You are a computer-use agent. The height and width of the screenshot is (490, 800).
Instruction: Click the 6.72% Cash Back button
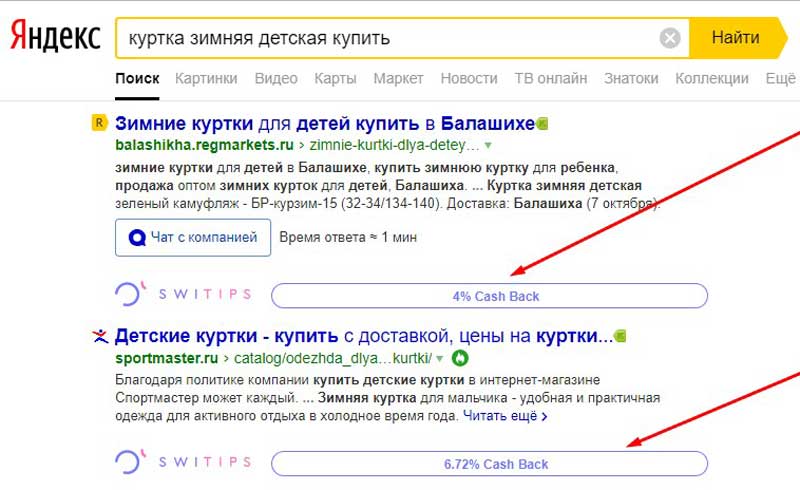click(x=489, y=464)
